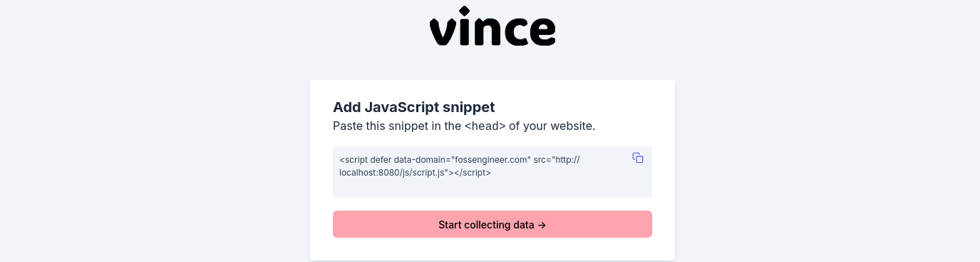
Task: Click the src= attribute in the snippet
Action: coord(542,160)
